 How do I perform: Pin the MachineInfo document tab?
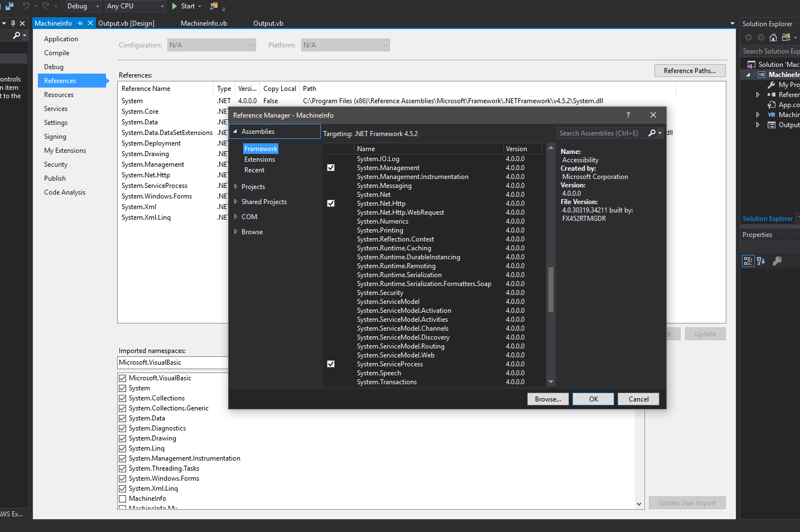click(x=80, y=23)
